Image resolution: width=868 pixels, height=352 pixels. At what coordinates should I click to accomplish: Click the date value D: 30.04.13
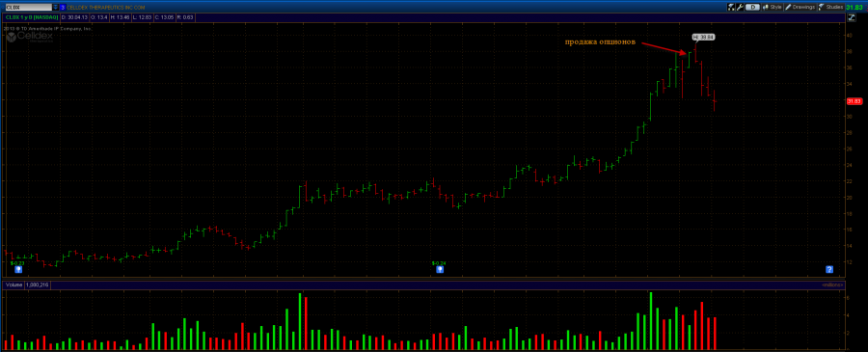[x=74, y=17]
